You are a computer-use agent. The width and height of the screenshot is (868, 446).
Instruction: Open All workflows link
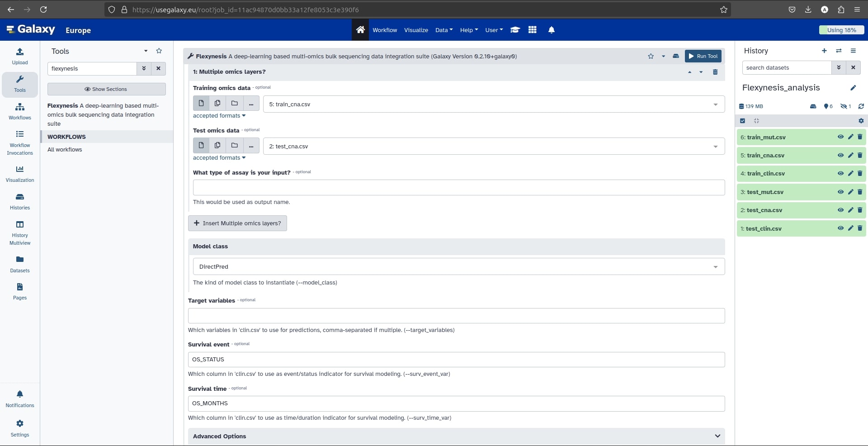pos(65,150)
